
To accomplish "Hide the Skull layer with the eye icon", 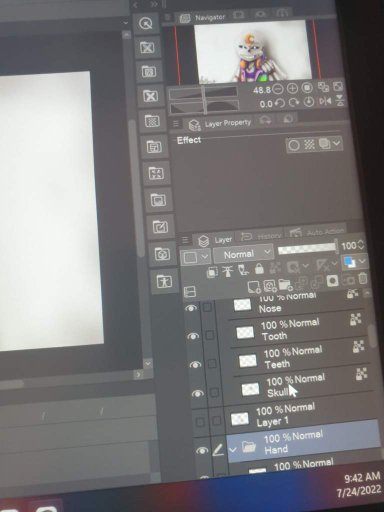I will coord(197,394).
